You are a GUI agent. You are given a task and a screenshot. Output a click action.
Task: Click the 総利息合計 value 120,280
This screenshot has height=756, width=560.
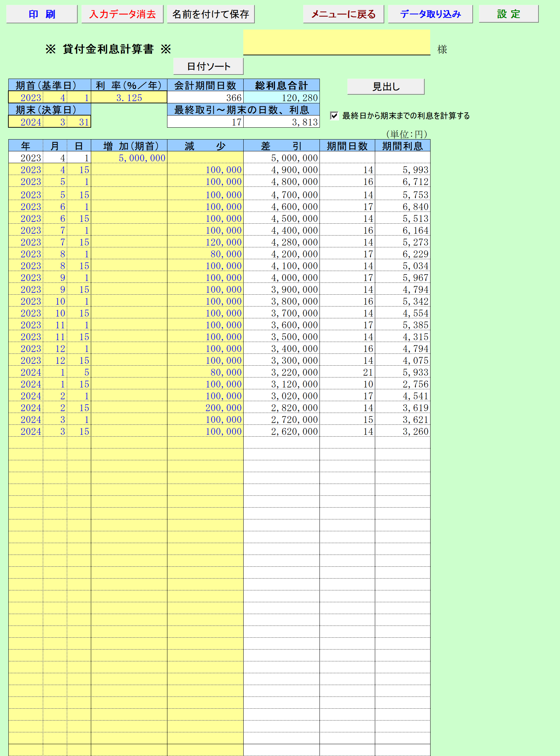click(x=282, y=98)
